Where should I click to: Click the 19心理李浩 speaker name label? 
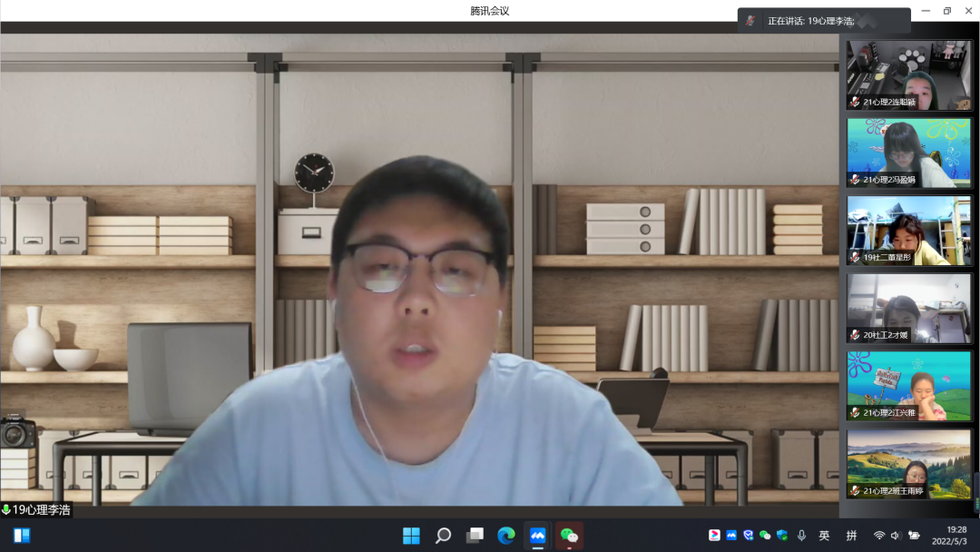click(x=37, y=510)
